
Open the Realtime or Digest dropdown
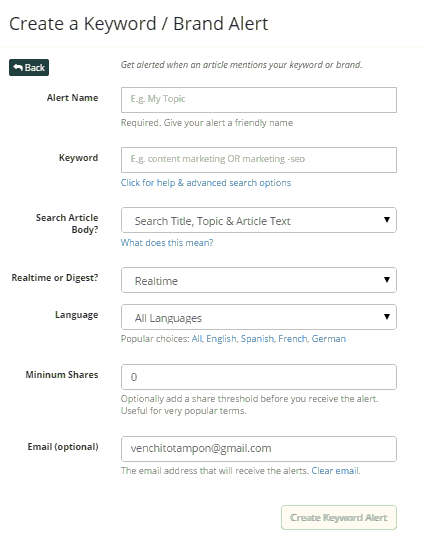(x=259, y=280)
